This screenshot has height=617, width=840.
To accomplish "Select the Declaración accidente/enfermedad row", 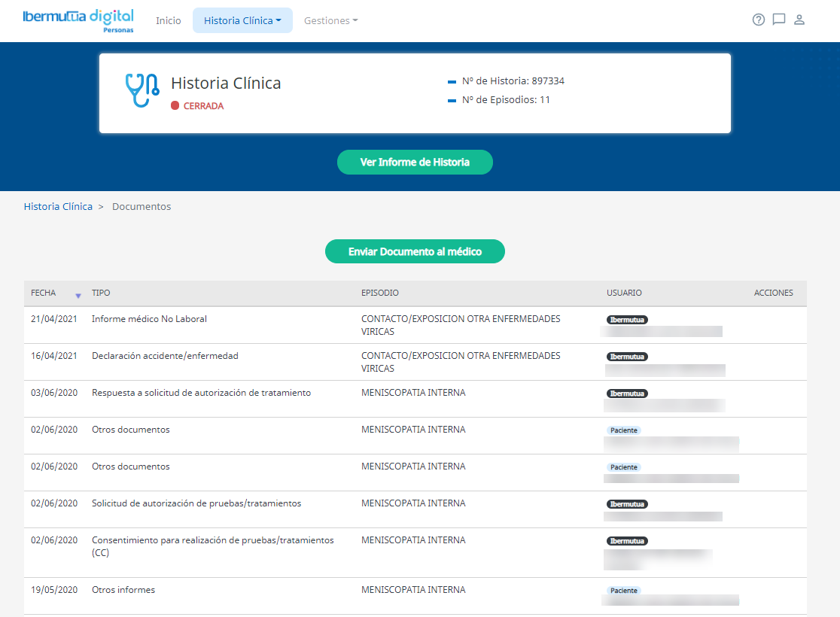I will click(165, 356).
